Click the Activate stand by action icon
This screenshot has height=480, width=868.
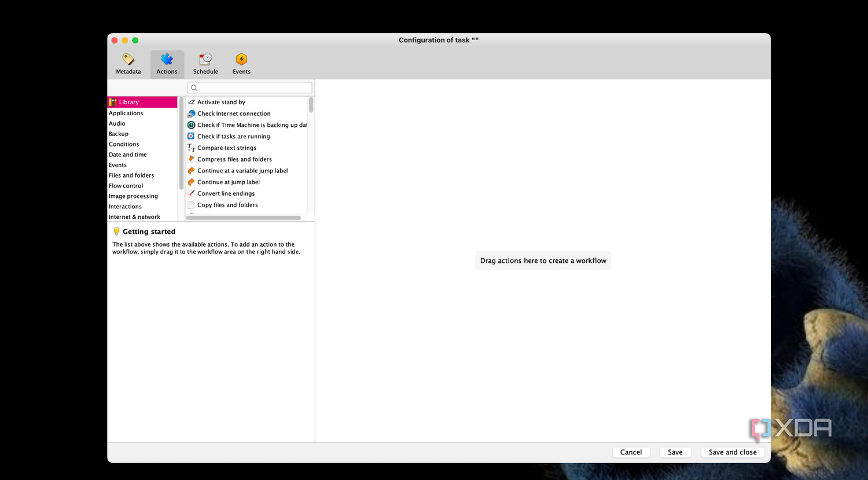[191, 102]
